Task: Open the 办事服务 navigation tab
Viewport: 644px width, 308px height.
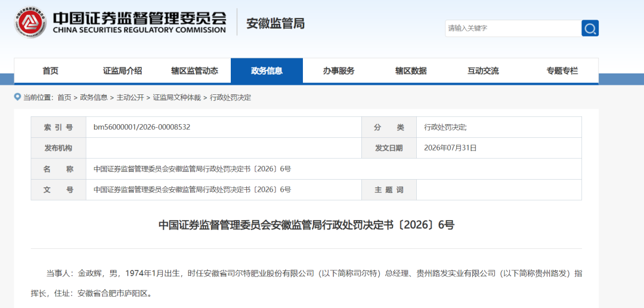Action: [339, 70]
